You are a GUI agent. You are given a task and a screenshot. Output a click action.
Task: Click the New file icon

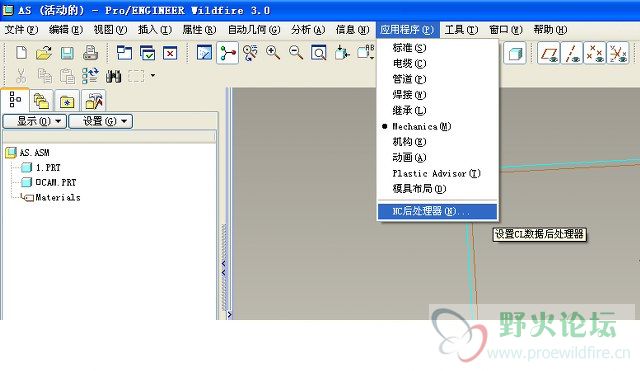tap(21, 53)
